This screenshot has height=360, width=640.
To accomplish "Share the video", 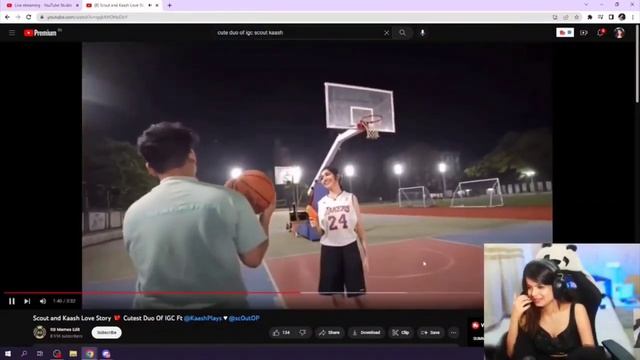I will (329, 333).
